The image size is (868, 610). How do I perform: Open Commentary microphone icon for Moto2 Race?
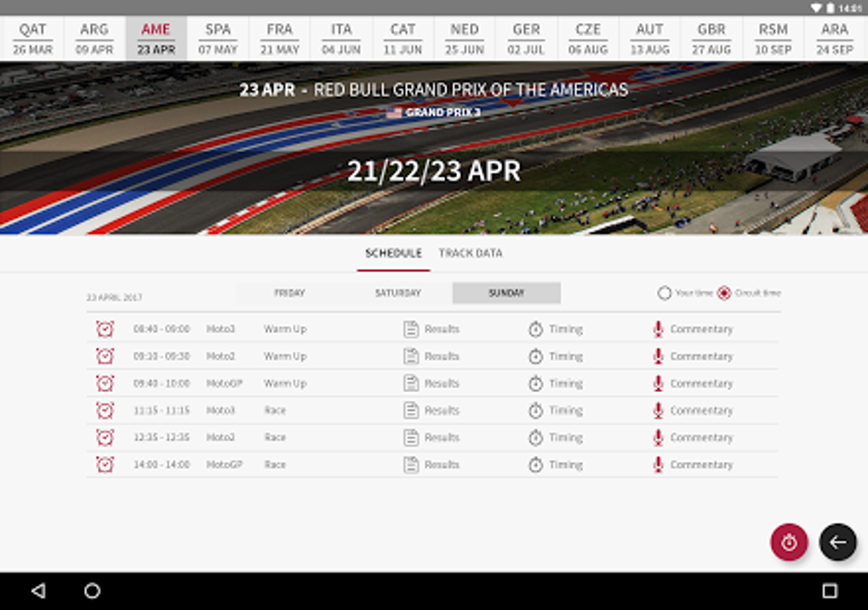click(x=658, y=437)
